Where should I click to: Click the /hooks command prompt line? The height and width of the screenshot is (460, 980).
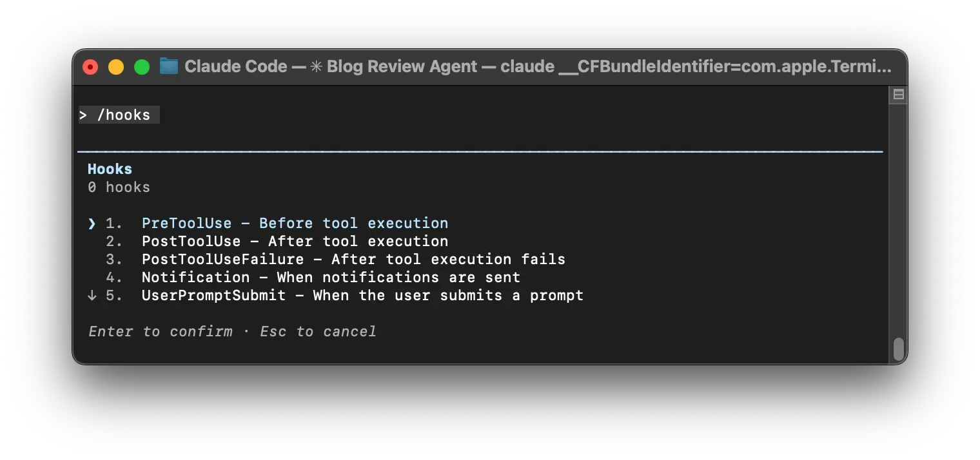(119, 115)
